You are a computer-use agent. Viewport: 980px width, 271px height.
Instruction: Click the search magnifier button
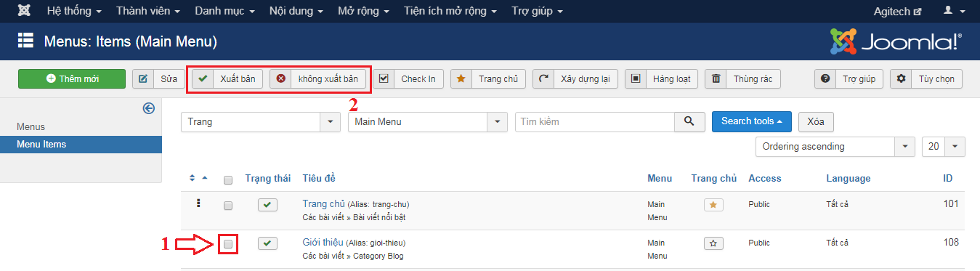pyautogui.click(x=689, y=122)
